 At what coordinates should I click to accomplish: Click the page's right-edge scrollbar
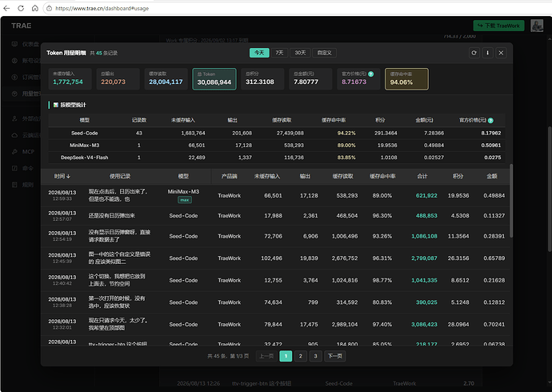(x=550, y=189)
